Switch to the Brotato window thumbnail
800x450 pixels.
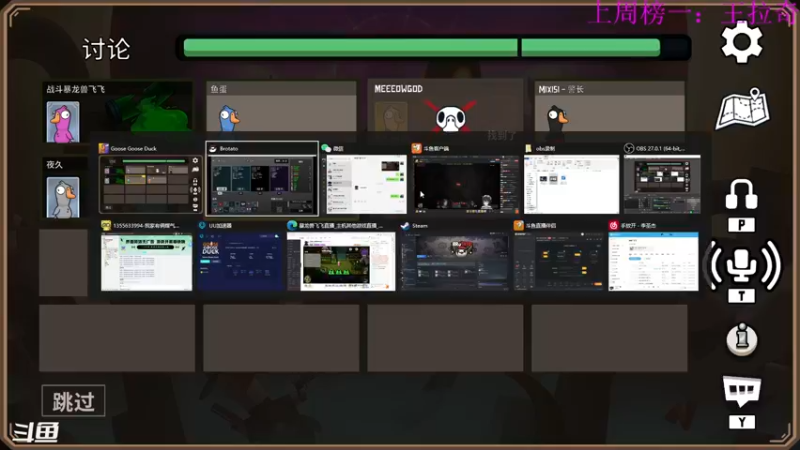click(x=262, y=179)
